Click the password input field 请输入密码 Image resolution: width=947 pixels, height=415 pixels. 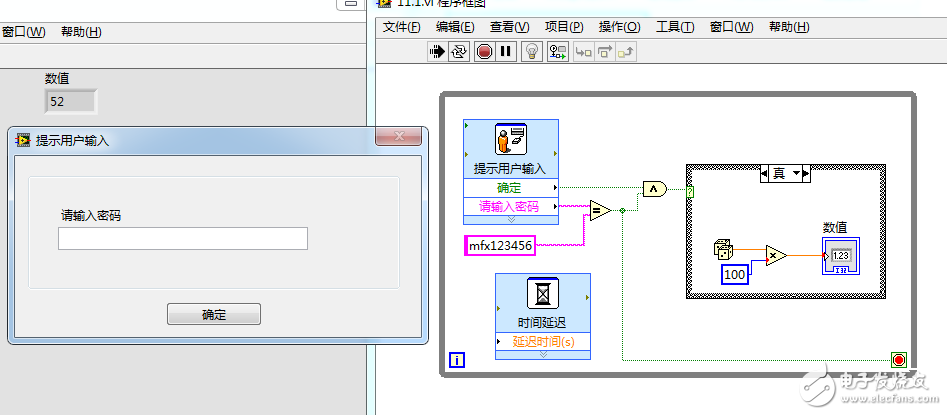[183, 239]
